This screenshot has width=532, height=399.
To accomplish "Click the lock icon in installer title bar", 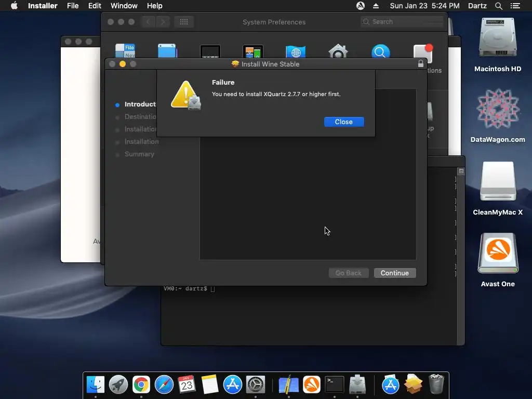I will point(421,64).
